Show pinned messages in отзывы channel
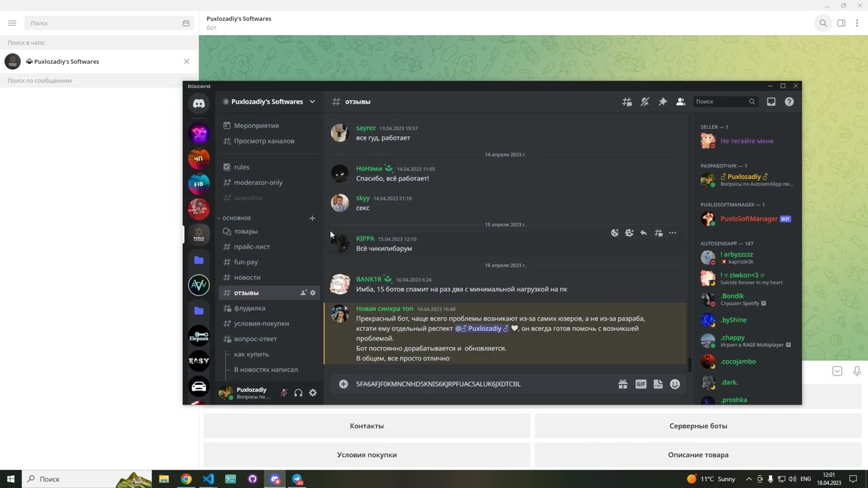 (x=663, y=102)
